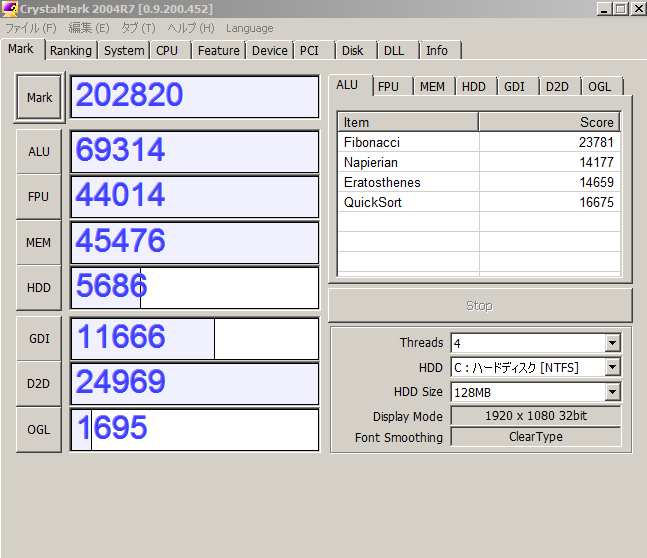
Task: Run all benchmarks with Mark button
Action: click(40, 97)
